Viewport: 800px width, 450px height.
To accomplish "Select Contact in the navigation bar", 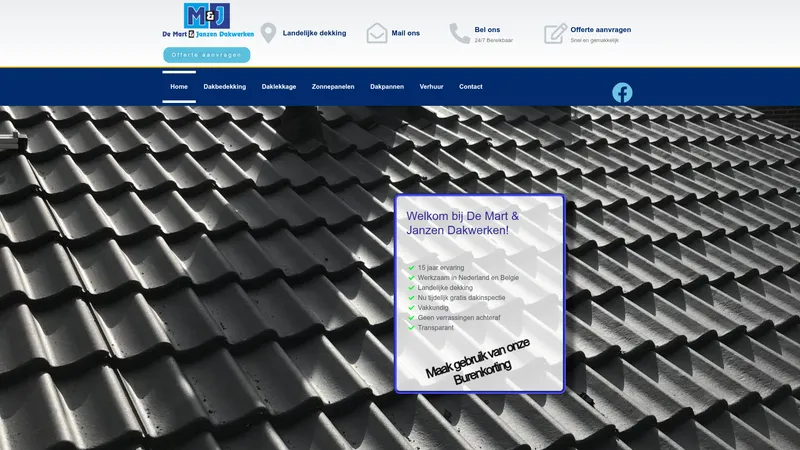I will pyautogui.click(x=470, y=87).
